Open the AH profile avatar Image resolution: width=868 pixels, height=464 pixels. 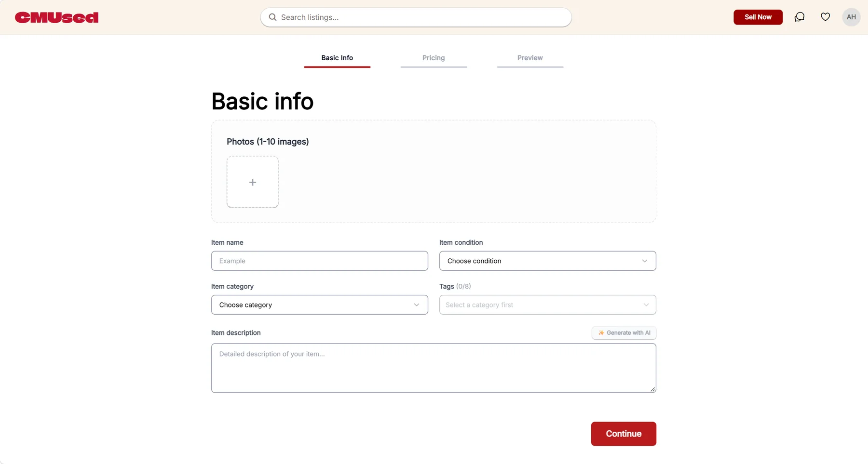tap(851, 17)
